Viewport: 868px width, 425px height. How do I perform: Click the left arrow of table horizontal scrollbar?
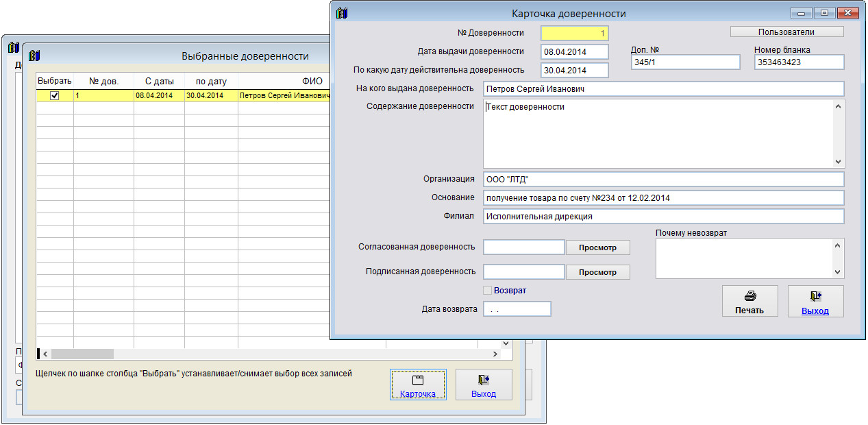point(46,354)
